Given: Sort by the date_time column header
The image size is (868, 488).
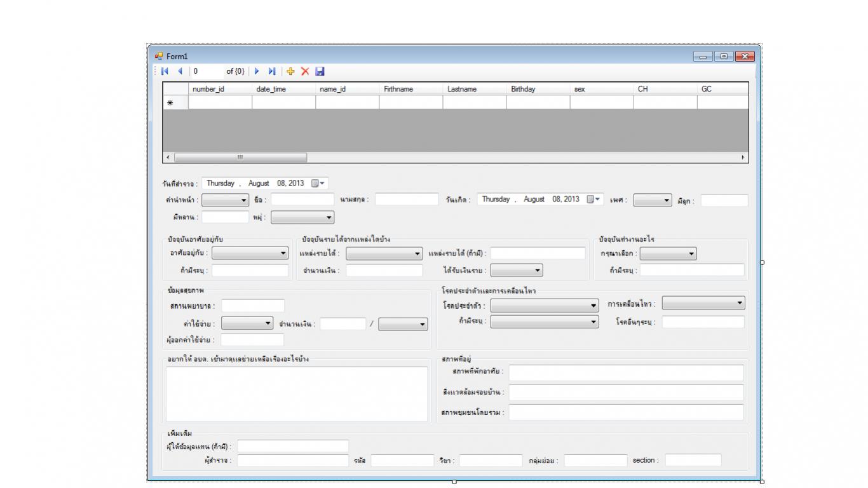Looking at the screenshot, I should coord(283,89).
